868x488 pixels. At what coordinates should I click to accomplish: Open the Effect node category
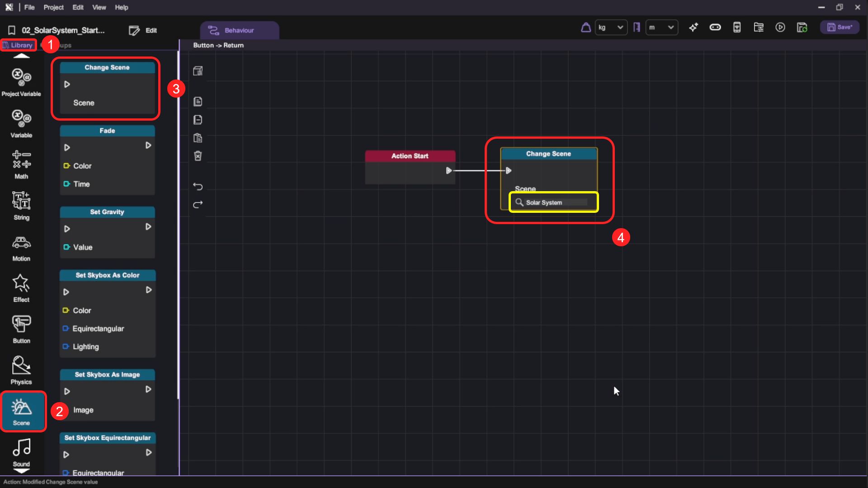21,288
